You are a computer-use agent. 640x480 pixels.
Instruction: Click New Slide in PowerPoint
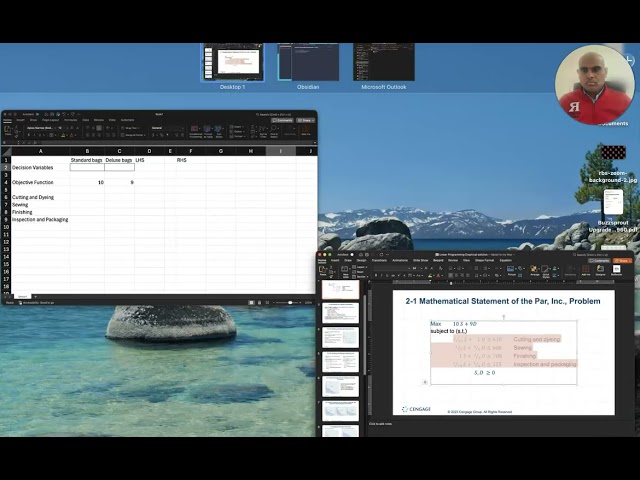(345, 272)
